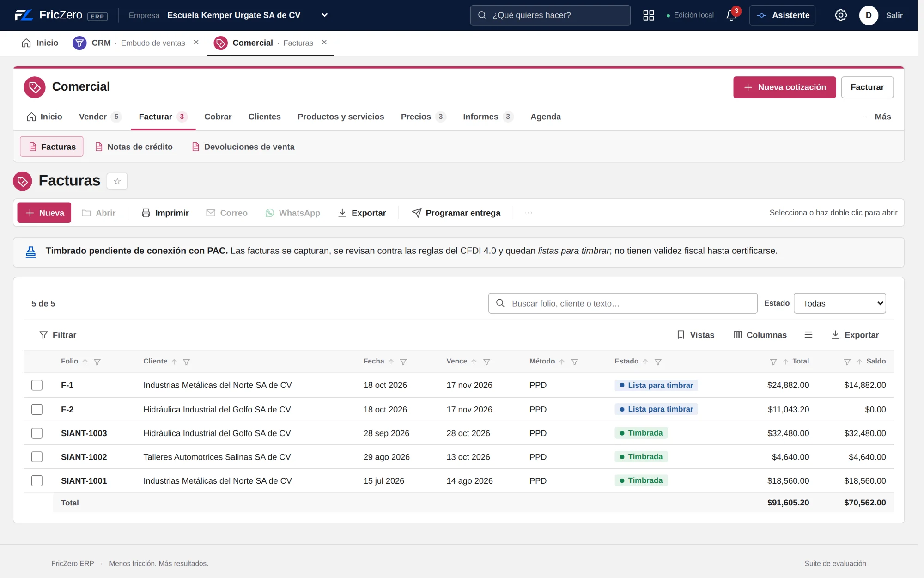Open Devoluciones de venta subtab
Screen dimensions: 924x578
click(x=243, y=147)
